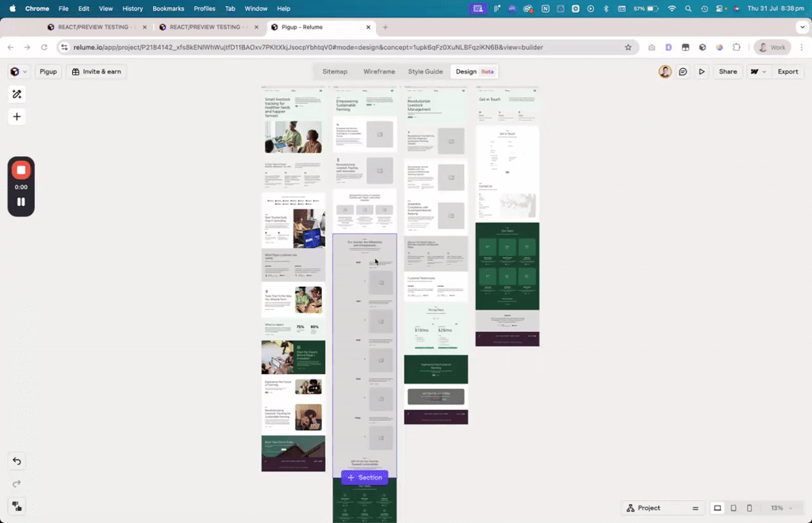Switch to tablet viewport view
812x523 pixels.
coord(733,508)
